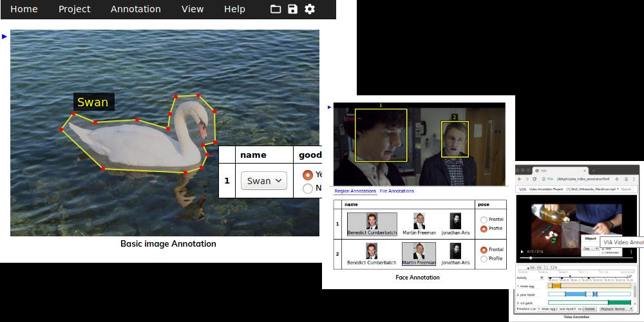
Task: Select Frontal pose for face region 1
Action: (484, 220)
